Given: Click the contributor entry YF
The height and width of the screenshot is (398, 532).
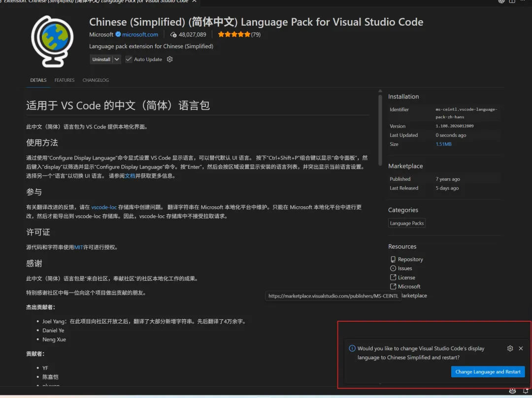Looking at the screenshot, I should click(45, 368).
